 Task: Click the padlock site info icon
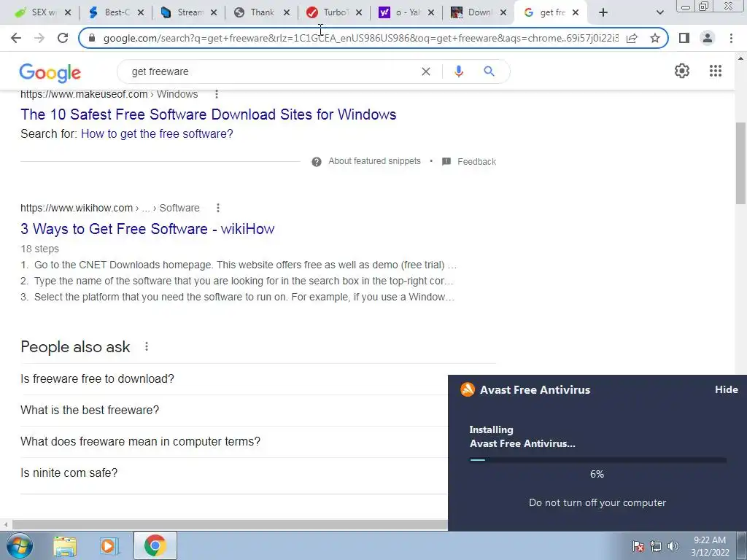(92, 38)
